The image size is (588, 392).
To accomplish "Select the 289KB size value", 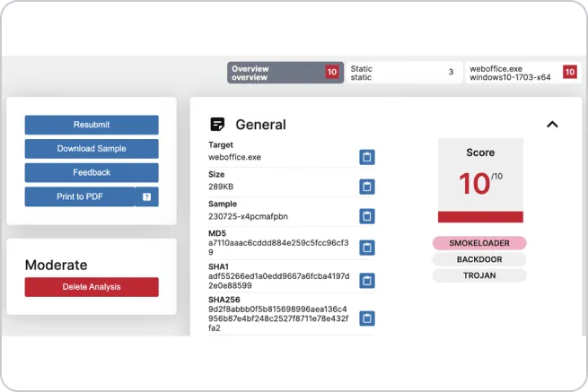I will (221, 187).
